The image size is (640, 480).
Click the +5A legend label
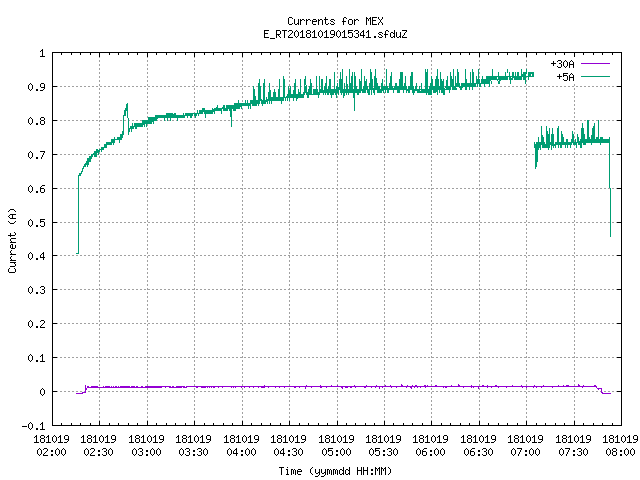[565, 77]
